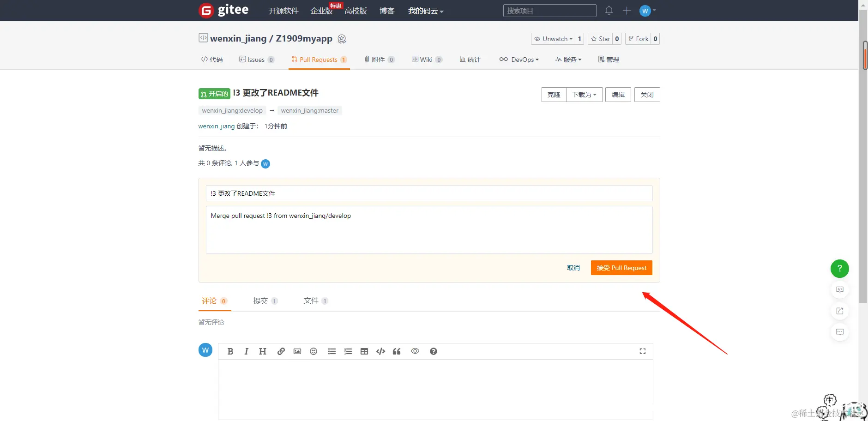
Task: Focus the 搜索项目 search field
Action: pyautogui.click(x=549, y=11)
